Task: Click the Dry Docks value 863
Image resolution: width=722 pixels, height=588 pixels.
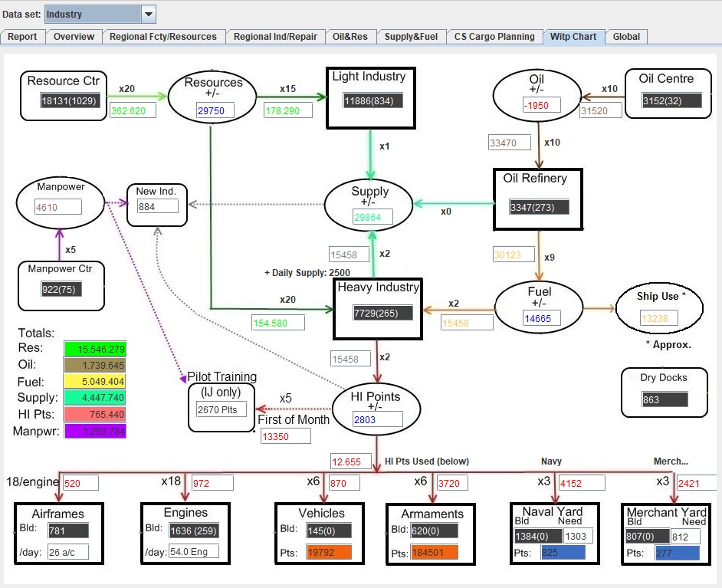Action: pos(665,399)
